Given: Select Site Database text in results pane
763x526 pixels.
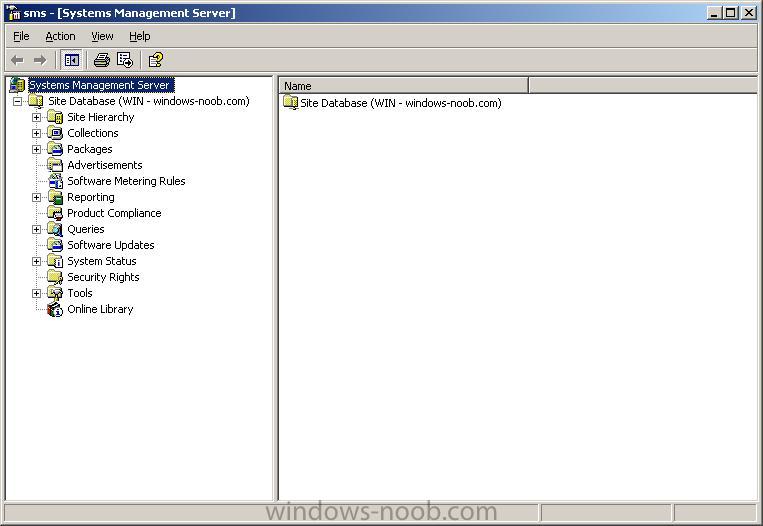Looking at the screenshot, I should click(400, 103).
